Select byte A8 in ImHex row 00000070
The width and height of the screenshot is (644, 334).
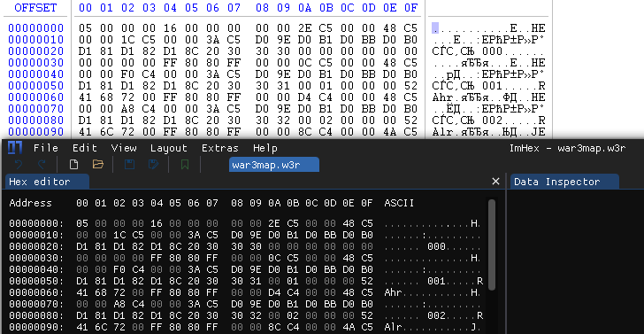tap(119, 305)
